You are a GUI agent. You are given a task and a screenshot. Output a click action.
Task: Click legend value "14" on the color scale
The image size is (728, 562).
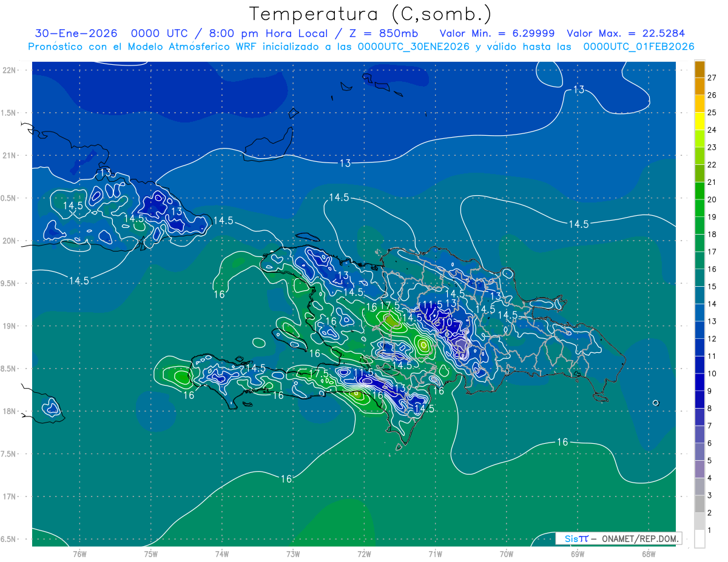coord(712,304)
